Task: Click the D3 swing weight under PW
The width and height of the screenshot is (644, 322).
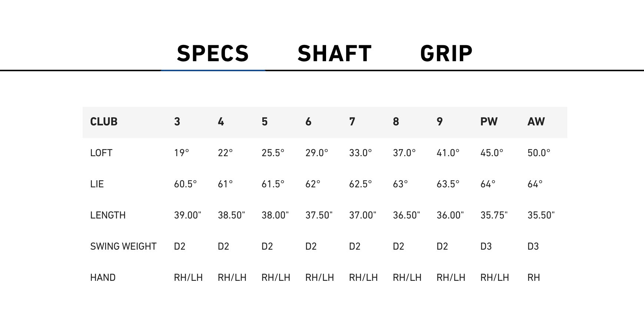Action: 486,246
